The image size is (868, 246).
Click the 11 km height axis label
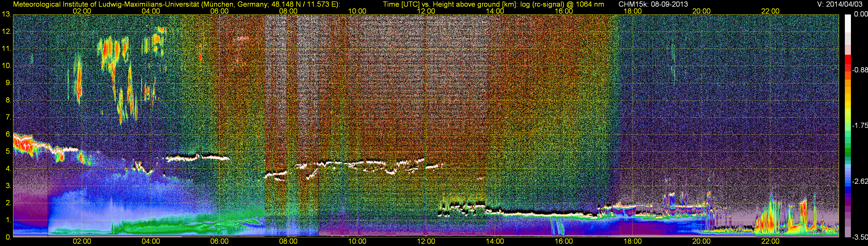click(6, 49)
